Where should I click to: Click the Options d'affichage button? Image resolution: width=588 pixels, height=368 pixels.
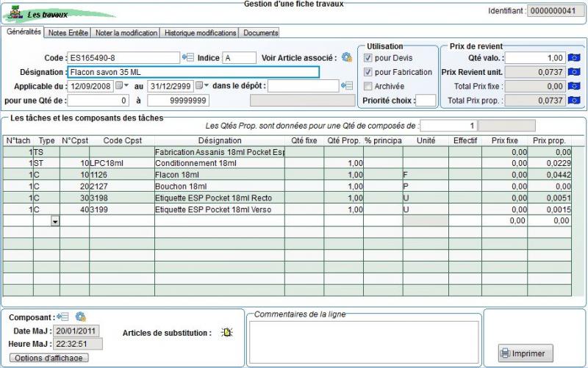(49, 358)
